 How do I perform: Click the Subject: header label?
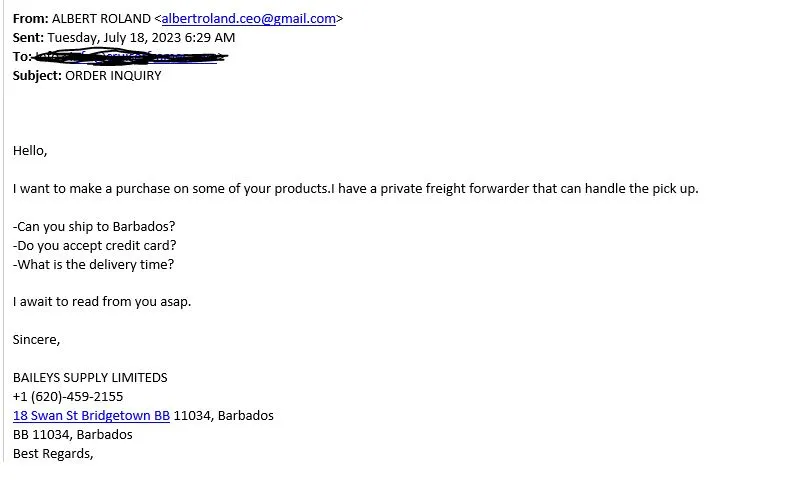37,76
